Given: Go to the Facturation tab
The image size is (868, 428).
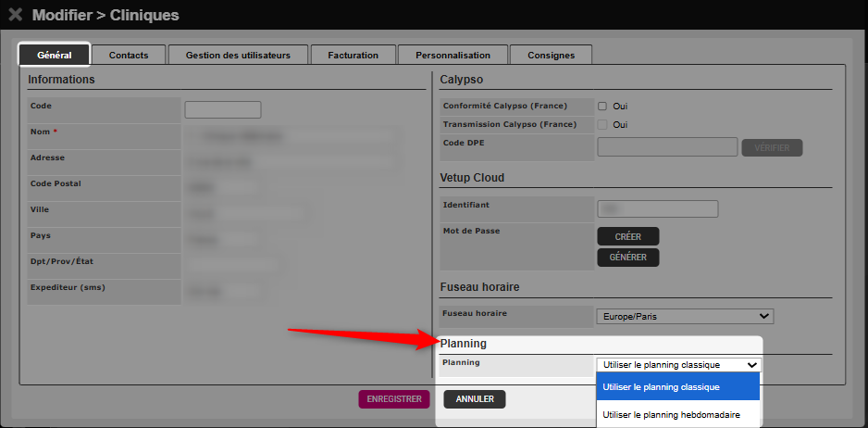Looking at the screenshot, I should tap(353, 55).
